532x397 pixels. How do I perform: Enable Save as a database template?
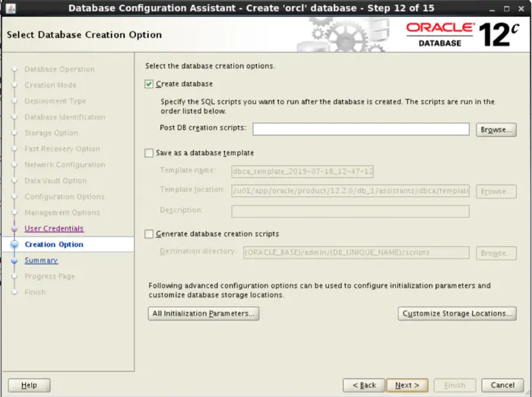pos(149,153)
